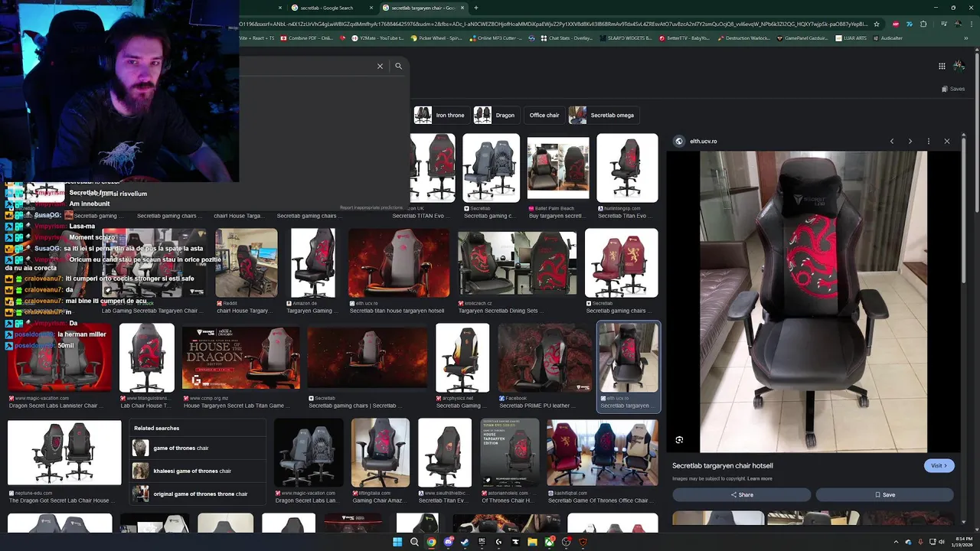The height and width of the screenshot is (551, 980).
Task: Clear the search box with the X icon
Action: click(380, 67)
